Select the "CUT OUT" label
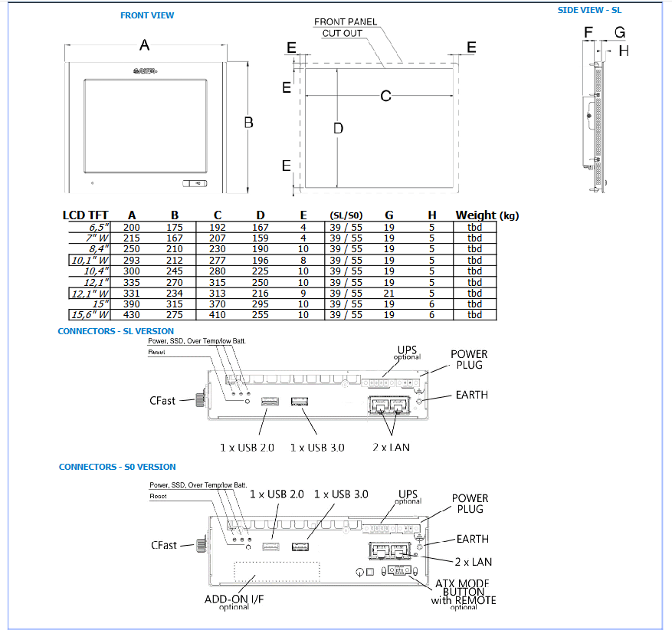Screen dimensions: 672x637 click(342, 34)
